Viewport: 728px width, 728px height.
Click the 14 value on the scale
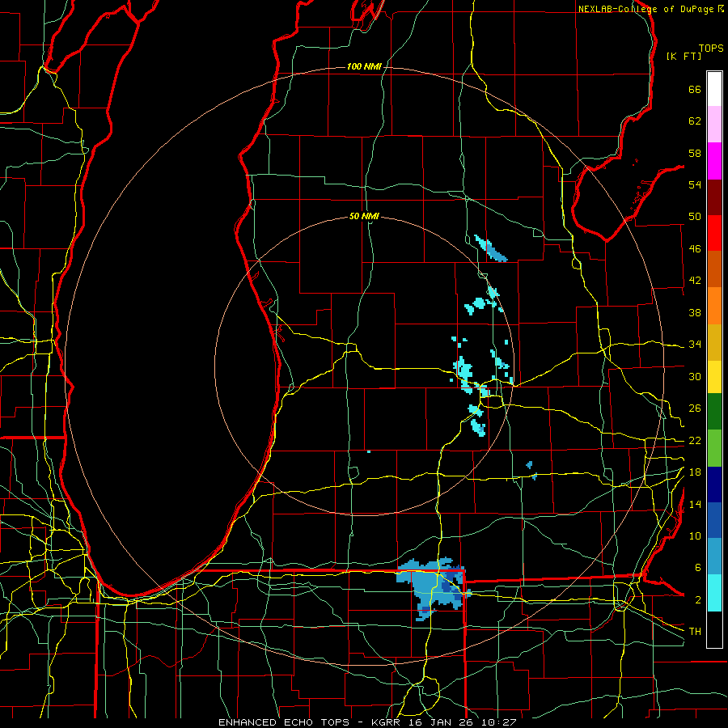pos(695,504)
